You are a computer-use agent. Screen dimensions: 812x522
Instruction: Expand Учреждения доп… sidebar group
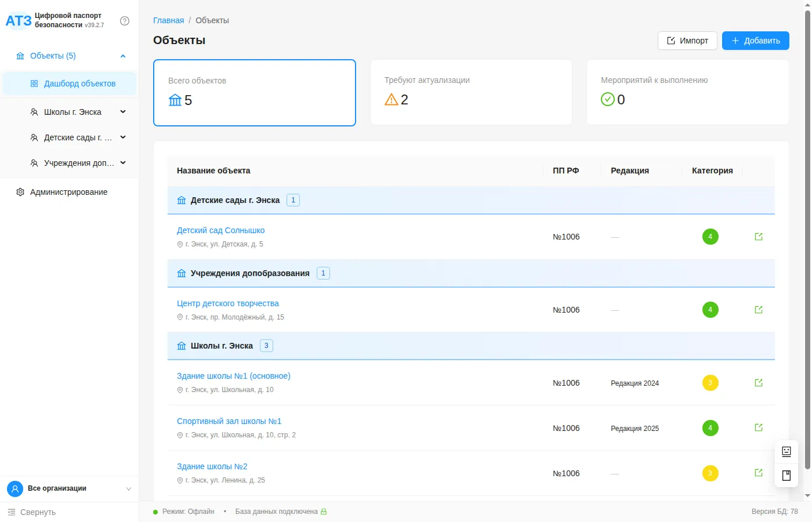[123, 163]
